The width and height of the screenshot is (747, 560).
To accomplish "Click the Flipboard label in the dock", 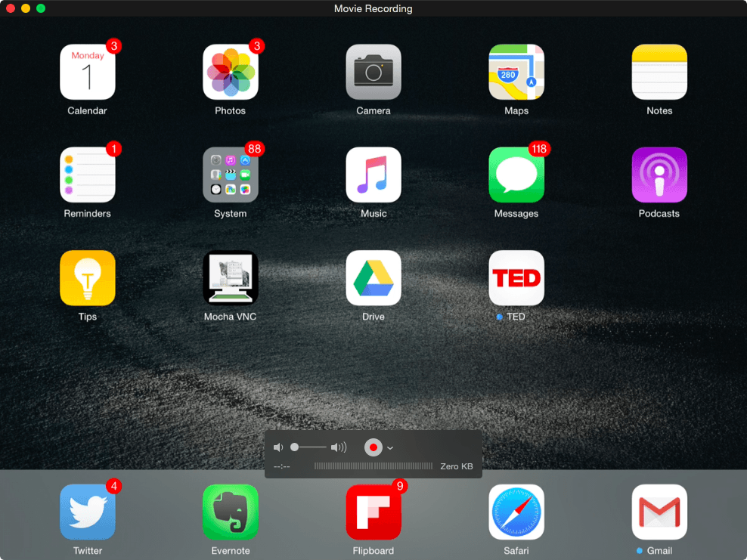I will tap(373, 551).
